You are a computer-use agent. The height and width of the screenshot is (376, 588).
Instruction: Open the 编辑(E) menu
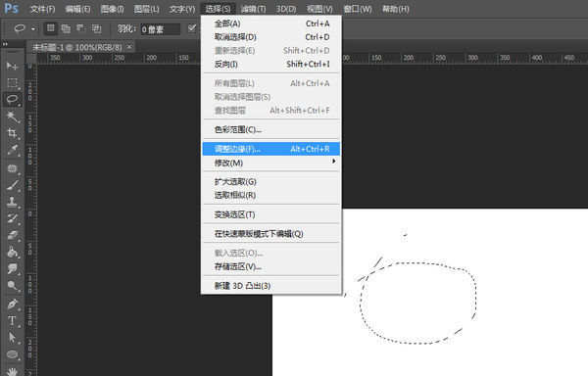click(77, 9)
